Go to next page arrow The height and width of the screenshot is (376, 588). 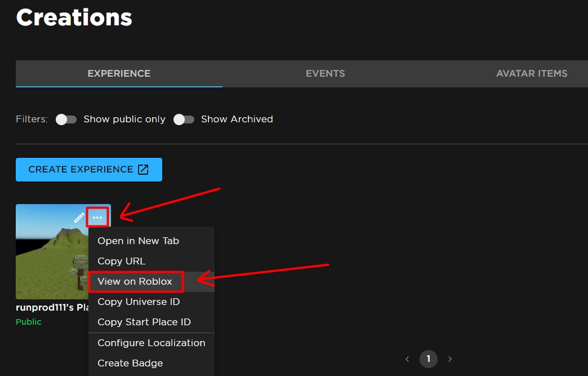point(450,359)
